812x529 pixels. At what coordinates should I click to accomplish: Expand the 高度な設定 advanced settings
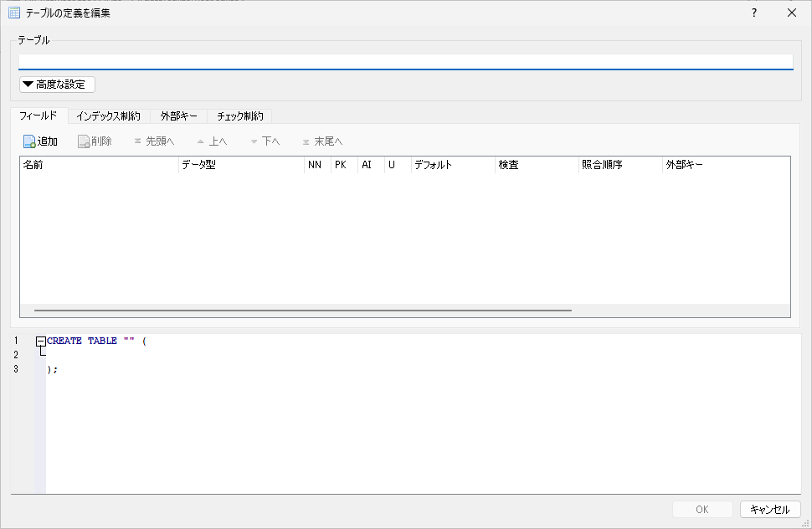(58, 85)
